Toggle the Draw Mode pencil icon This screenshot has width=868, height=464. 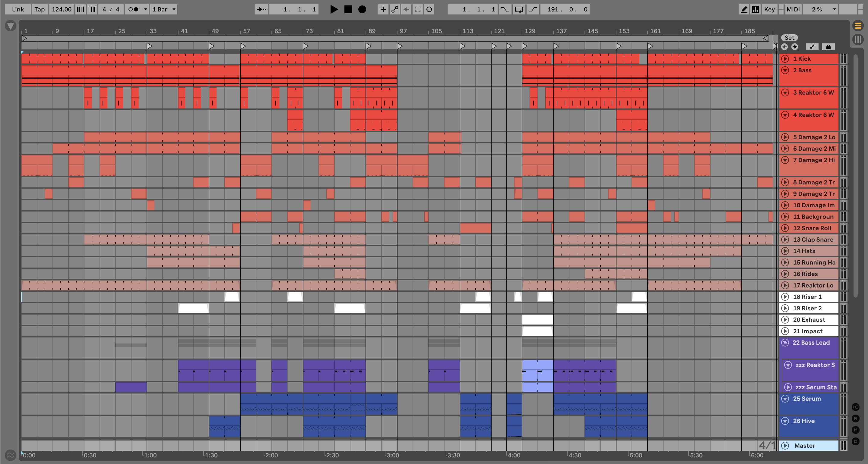pos(744,9)
